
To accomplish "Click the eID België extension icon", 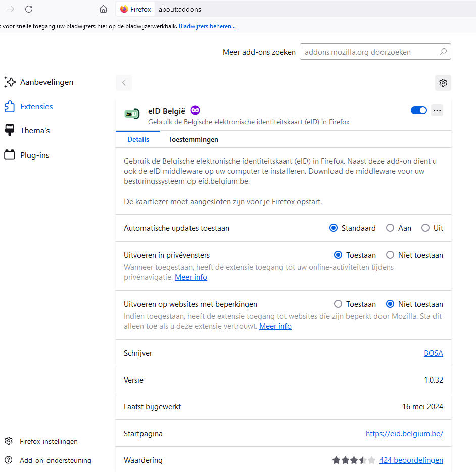I will (132, 114).
